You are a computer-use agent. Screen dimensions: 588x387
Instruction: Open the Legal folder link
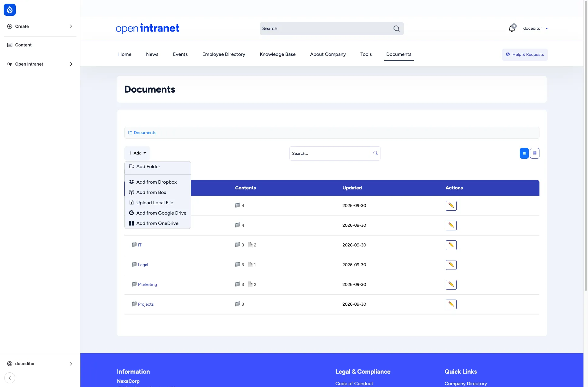click(143, 265)
